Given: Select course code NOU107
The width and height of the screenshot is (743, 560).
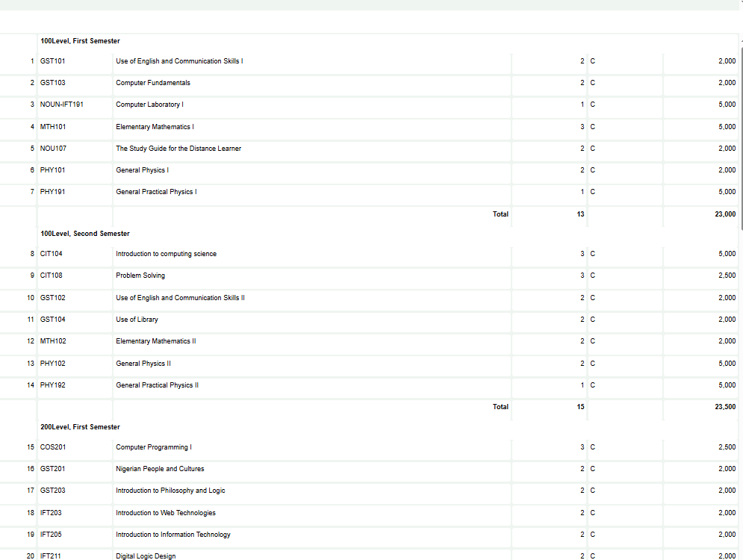Looking at the screenshot, I should [x=53, y=149].
